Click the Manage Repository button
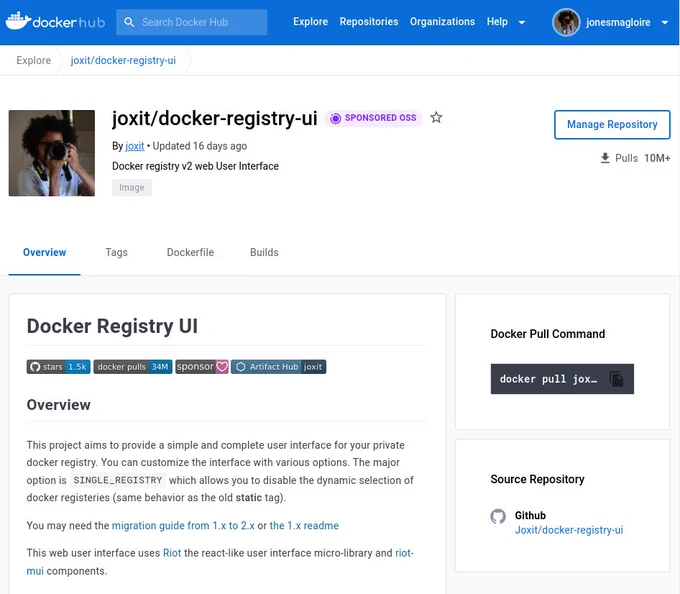Screen dimensions: 680x594 click(612, 124)
